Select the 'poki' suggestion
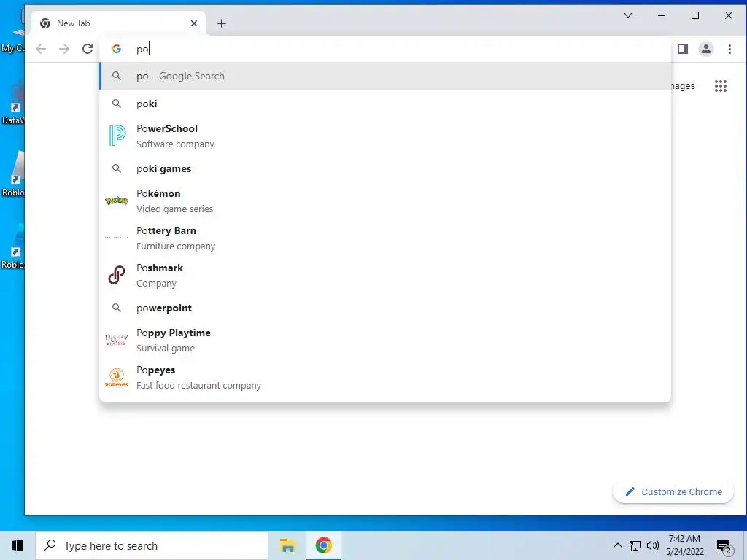 click(385, 104)
